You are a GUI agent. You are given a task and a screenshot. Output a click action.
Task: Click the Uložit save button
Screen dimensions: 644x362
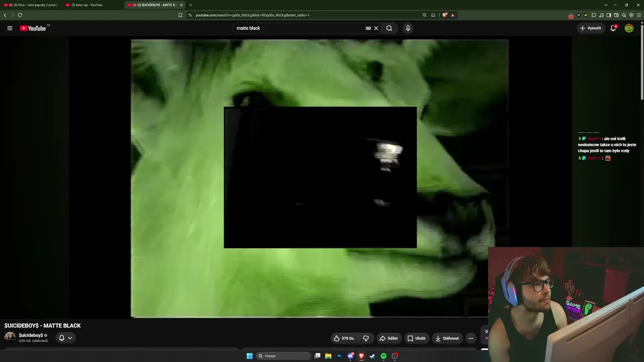417,338
